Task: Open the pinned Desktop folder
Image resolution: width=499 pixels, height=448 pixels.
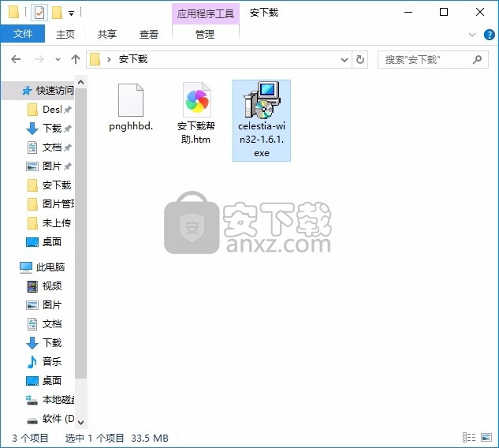Action: tap(50, 110)
